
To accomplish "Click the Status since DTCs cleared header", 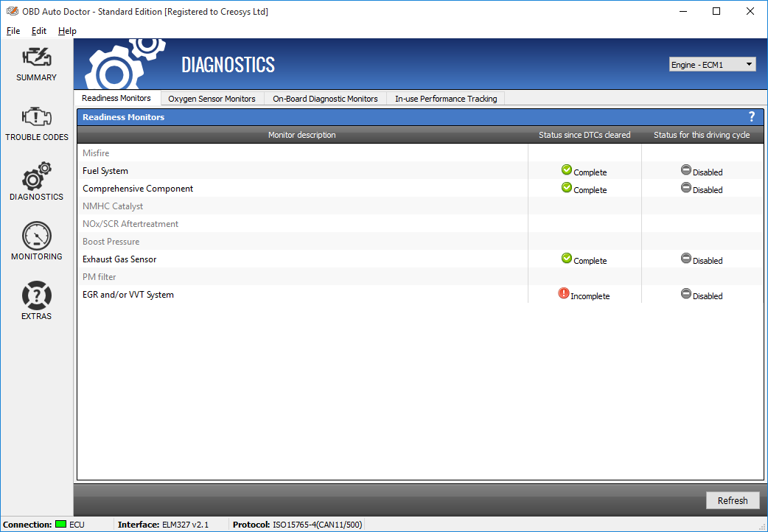I will (584, 135).
